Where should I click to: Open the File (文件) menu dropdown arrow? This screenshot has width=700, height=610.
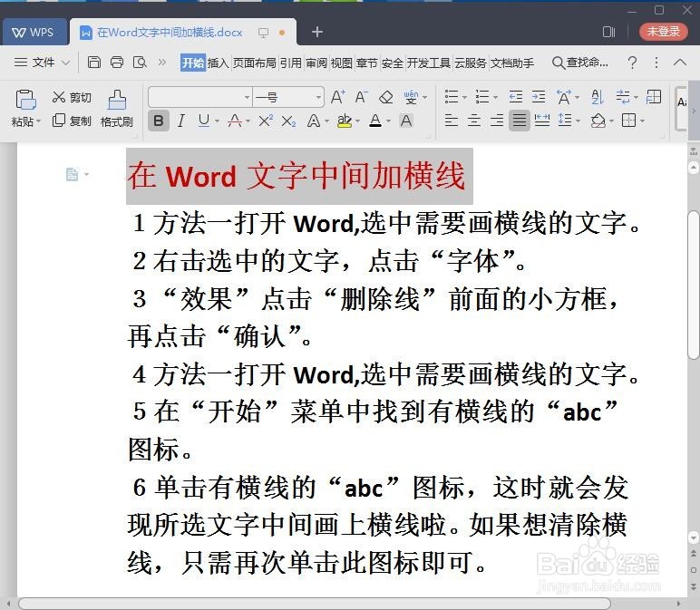(65, 63)
